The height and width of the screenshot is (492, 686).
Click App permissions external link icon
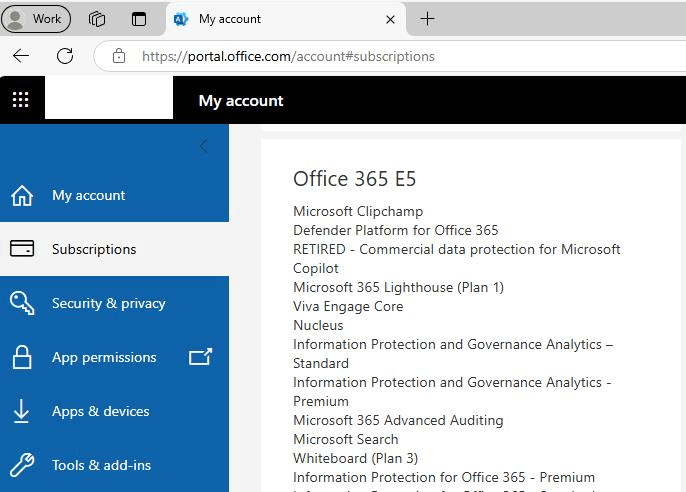point(200,357)
